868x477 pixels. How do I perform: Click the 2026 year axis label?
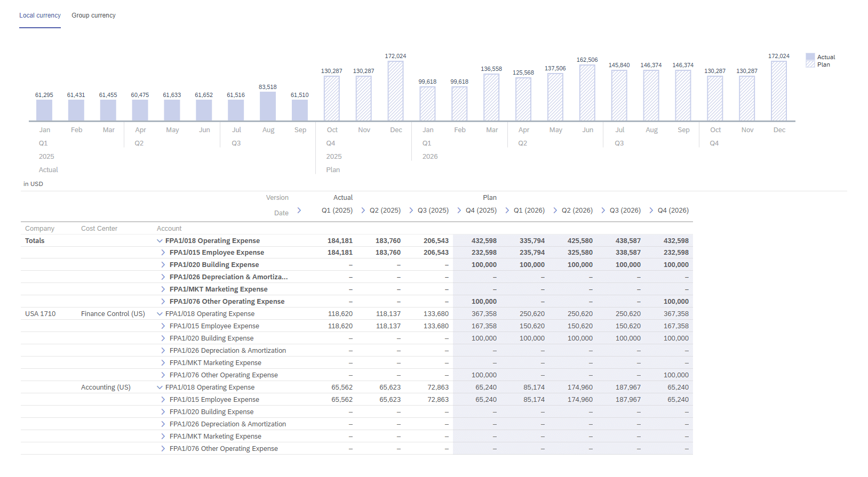click(430, 157)
